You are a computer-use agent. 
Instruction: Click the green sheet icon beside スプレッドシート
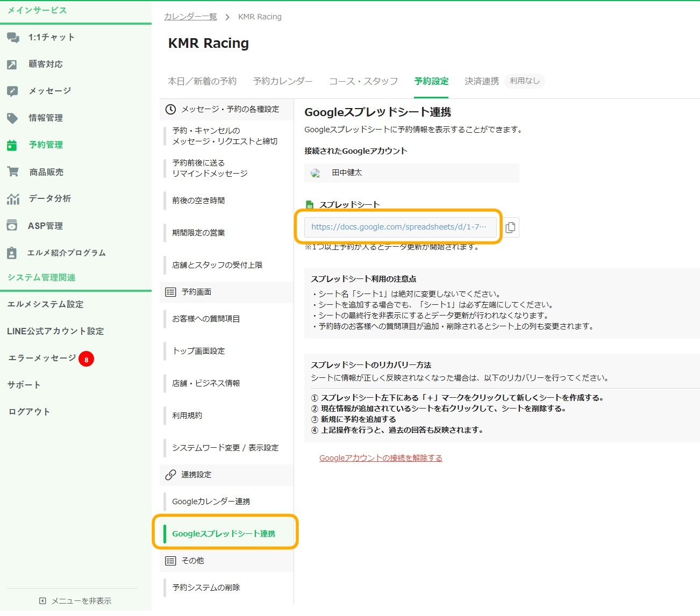pos(309,205)
